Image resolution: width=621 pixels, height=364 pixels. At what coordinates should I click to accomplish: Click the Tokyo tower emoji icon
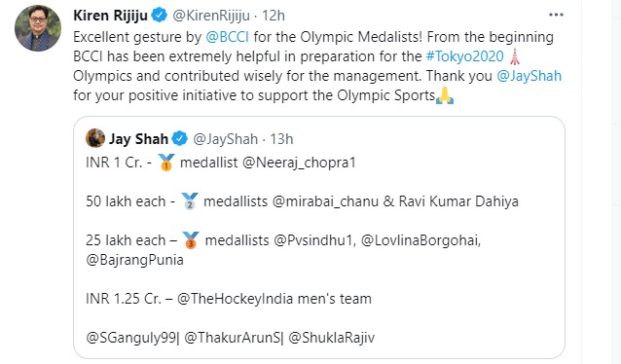[x=514, y=56]
